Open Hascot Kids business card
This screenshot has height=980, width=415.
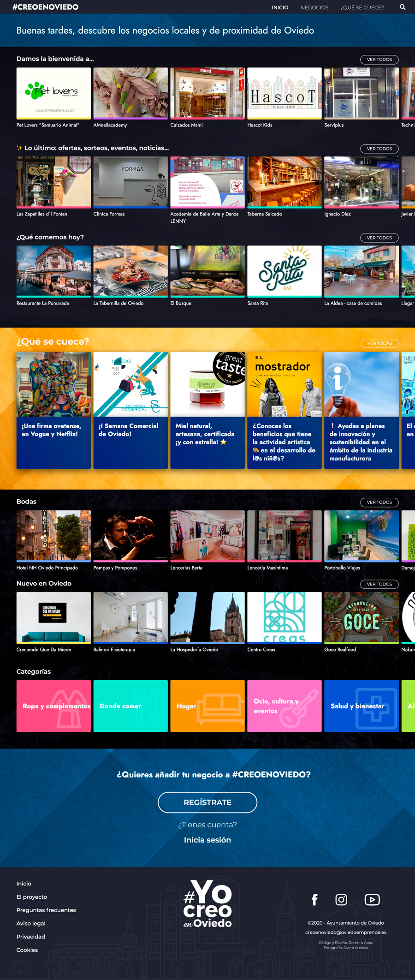click(285, 98)
